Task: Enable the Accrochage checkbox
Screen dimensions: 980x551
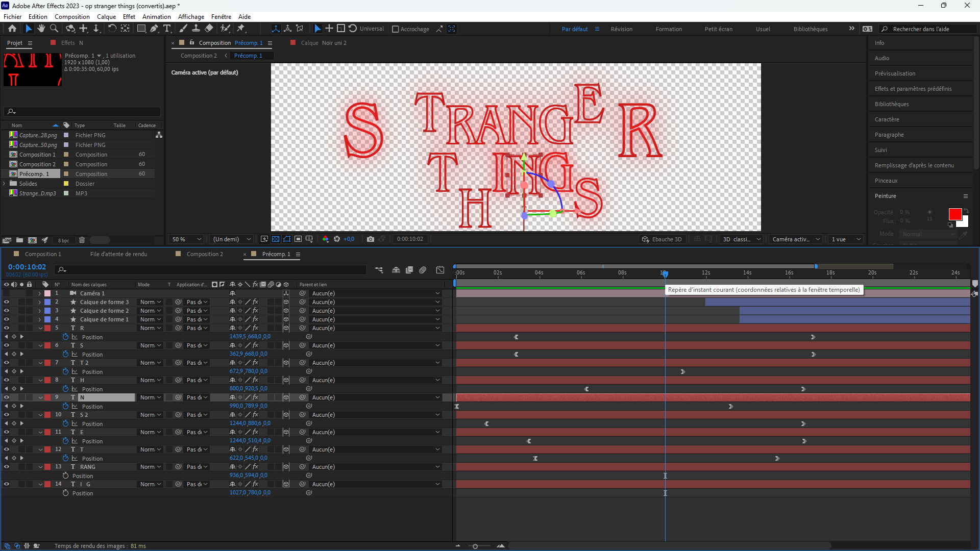Action: pyautogui.click(x=396, y=29)
